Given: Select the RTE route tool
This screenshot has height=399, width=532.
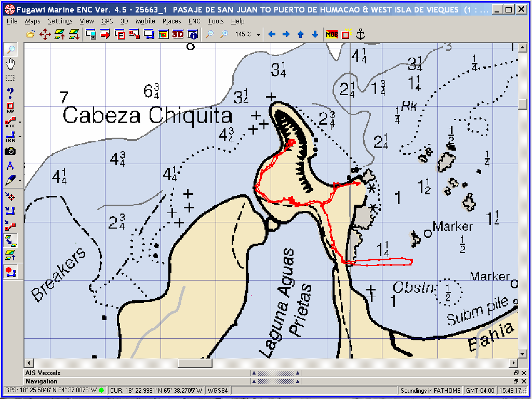Looking at the screenshot, I should point(10,122).
